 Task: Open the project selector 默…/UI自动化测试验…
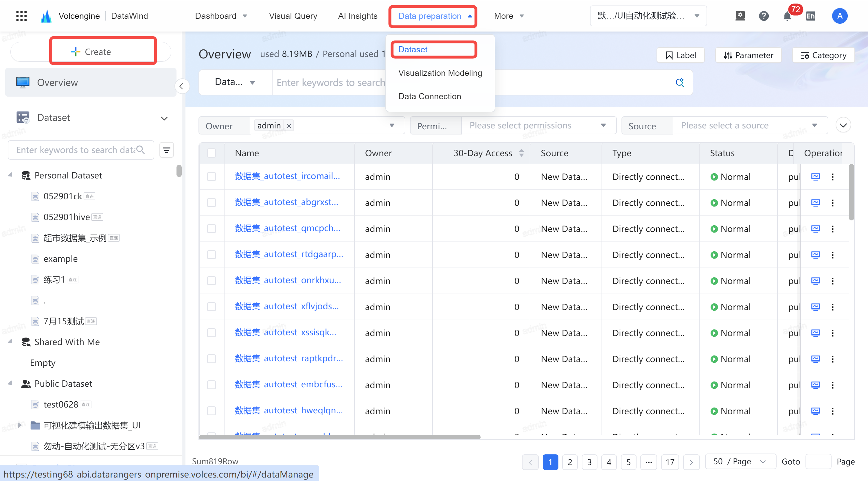(648, 16)
